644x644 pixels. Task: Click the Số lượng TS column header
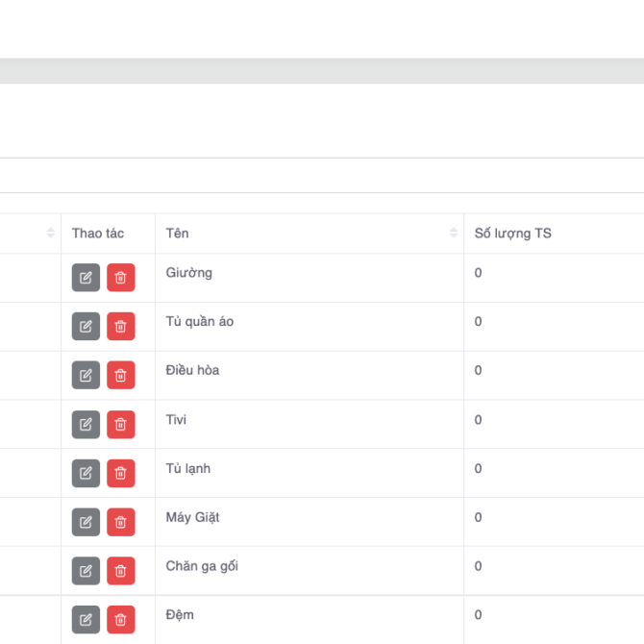pyautogui.click(x=512, y=234)
